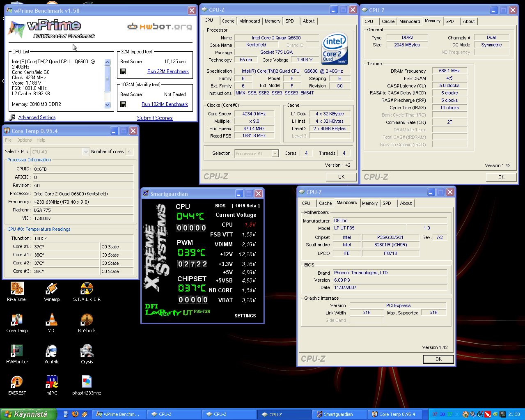The height and width of the screenshot is (420, 525).
Task: Click Run 32M Benchmark link
Action: [x=168, y=71]
